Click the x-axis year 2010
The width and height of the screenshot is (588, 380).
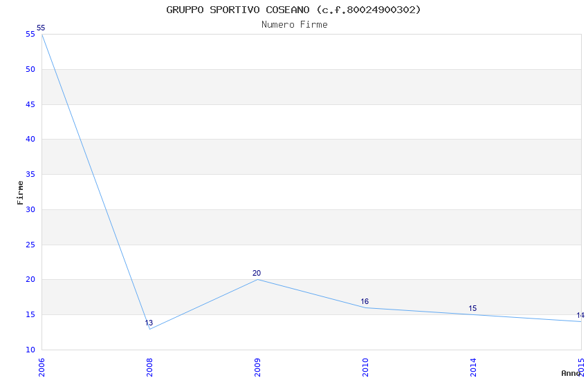(x=365, y=368)
